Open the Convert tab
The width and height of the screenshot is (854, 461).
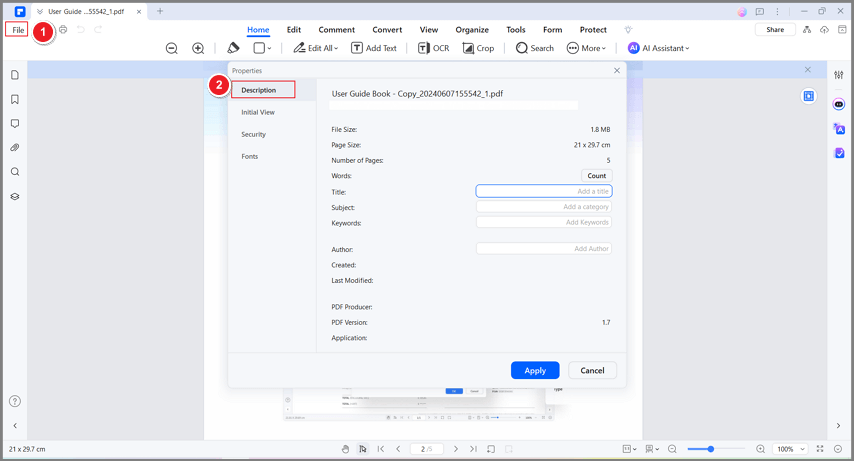(x=387, y=30)
